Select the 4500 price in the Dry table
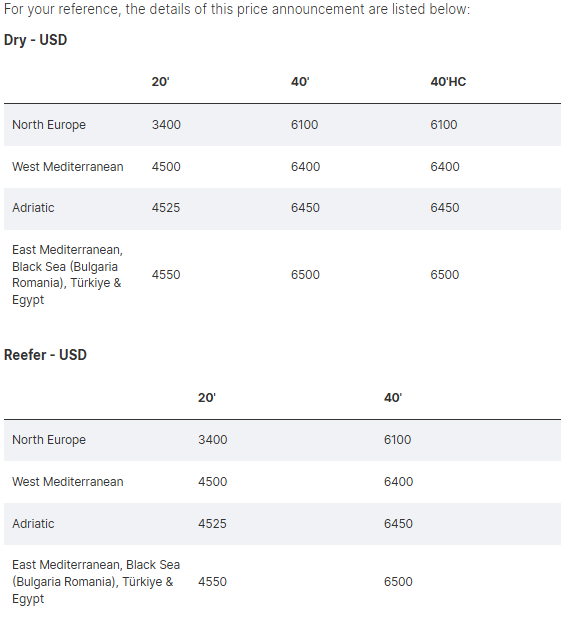The image size is (567, 623). pos(166,166)
